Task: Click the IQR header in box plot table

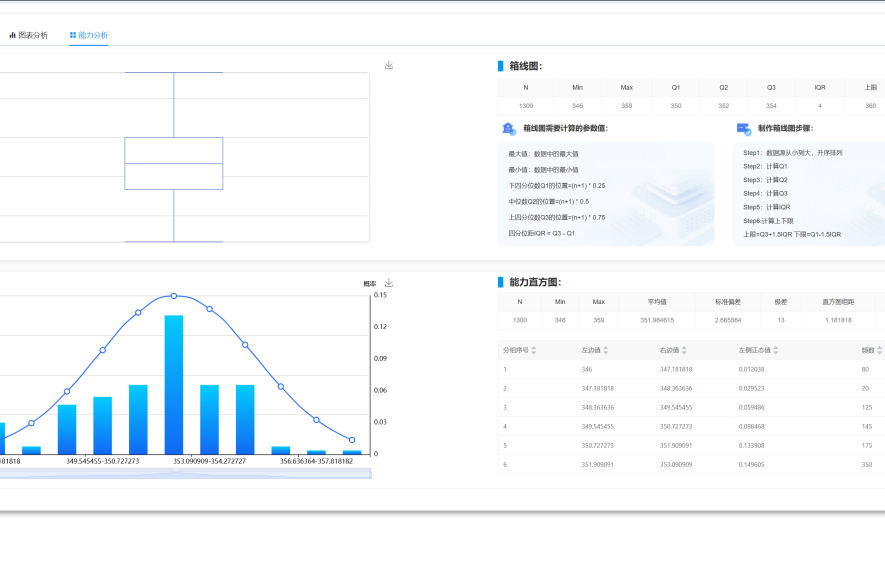Action: (820, 87)
